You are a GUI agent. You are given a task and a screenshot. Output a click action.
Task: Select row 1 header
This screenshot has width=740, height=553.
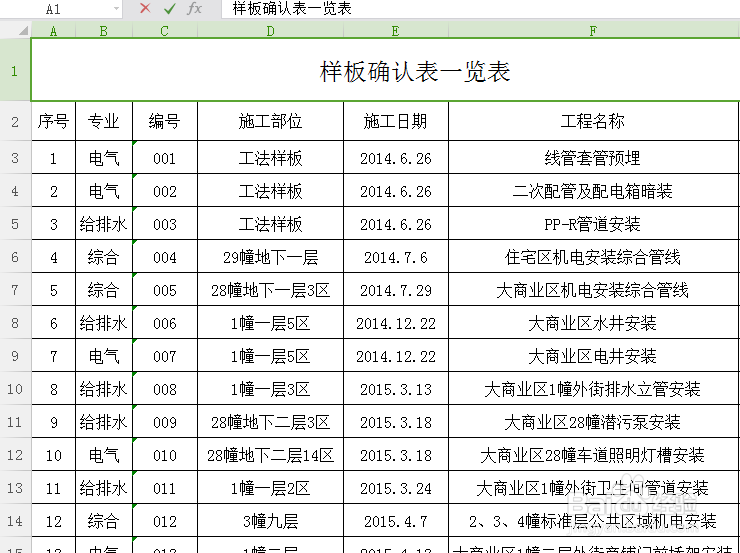(x=15, y=71)
